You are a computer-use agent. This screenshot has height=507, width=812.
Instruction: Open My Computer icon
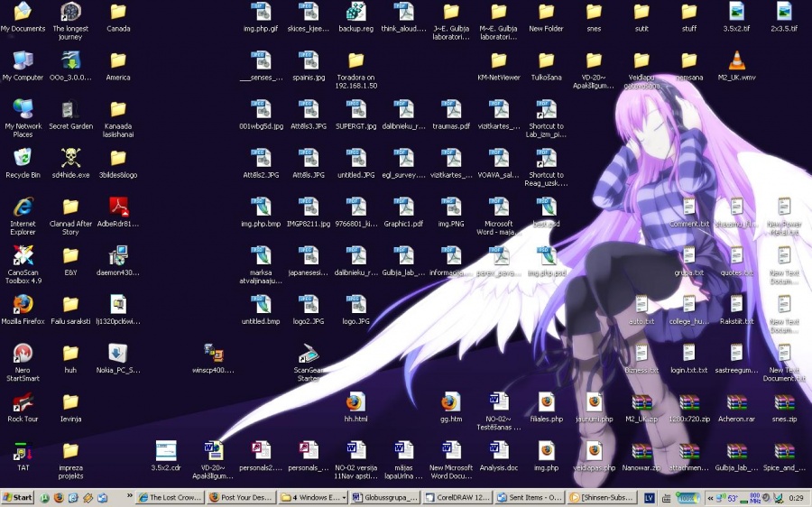coord(23,66)
